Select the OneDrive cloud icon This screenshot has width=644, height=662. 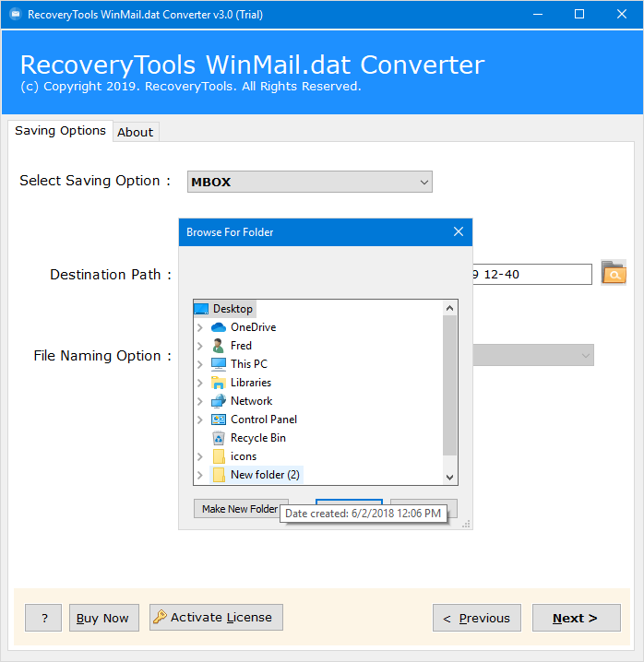[x=219, y=327]
